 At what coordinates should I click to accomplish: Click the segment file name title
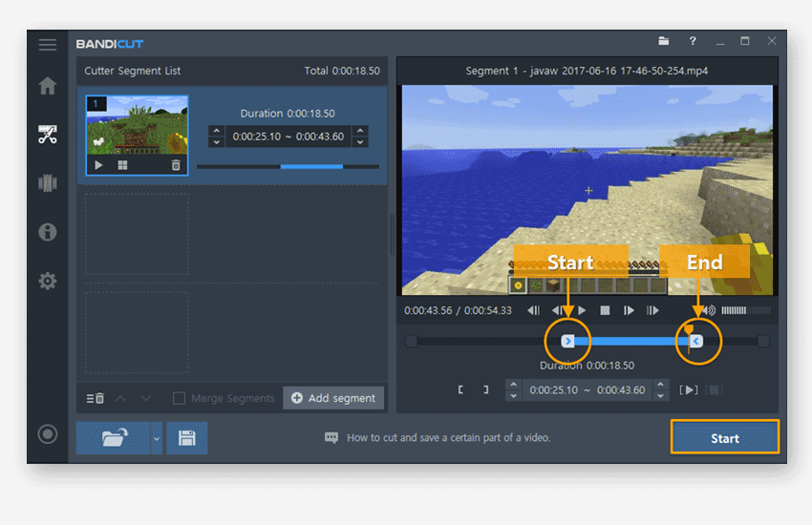pos(587,71)
